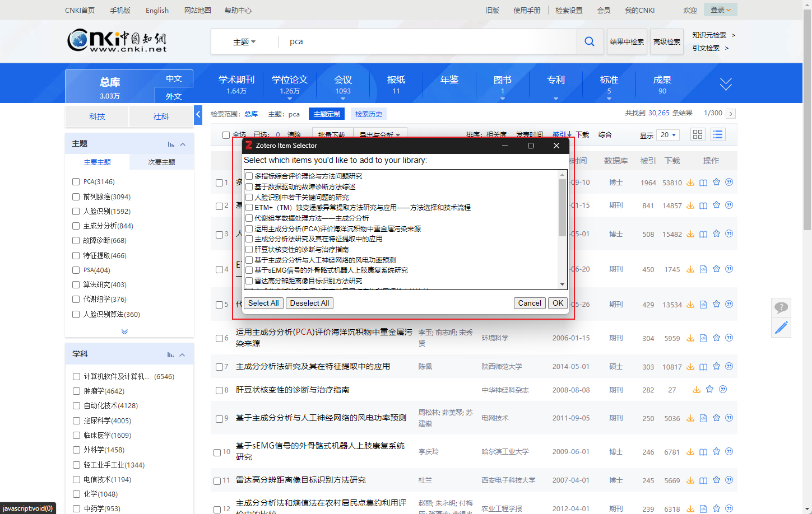This screenshot has height=514, width=812.
Task: Go to the next results page
Action: pyautogui.click(x=731, y=114)
